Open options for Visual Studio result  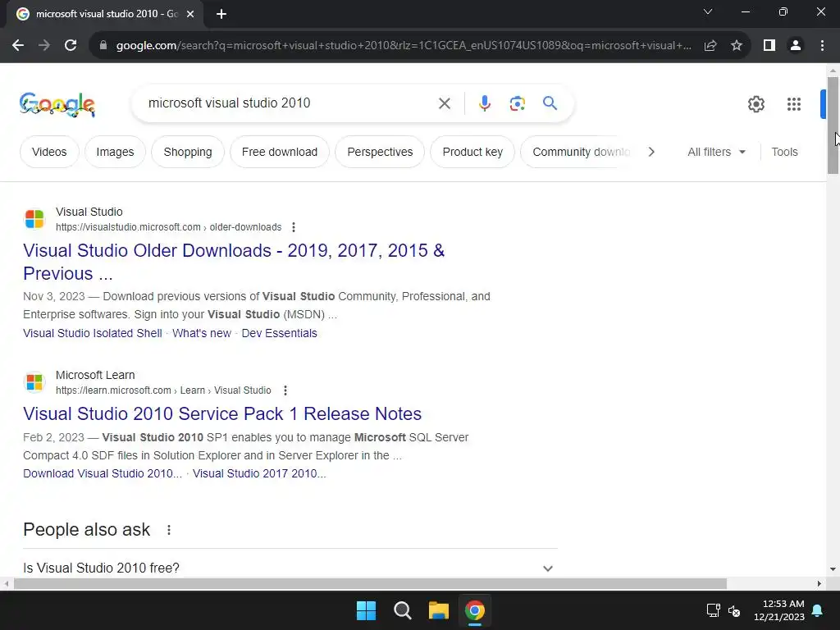[x=293, y=227]
